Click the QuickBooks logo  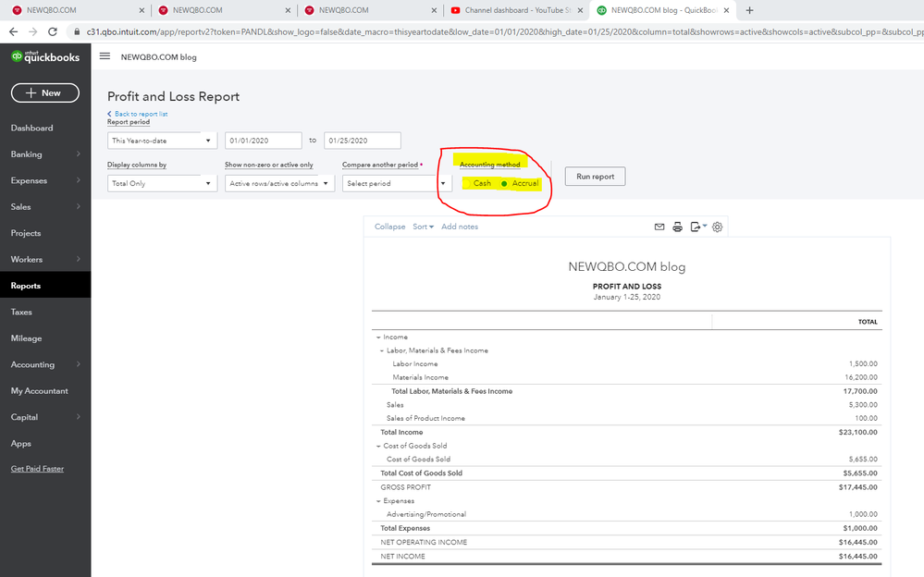[44, 56]
